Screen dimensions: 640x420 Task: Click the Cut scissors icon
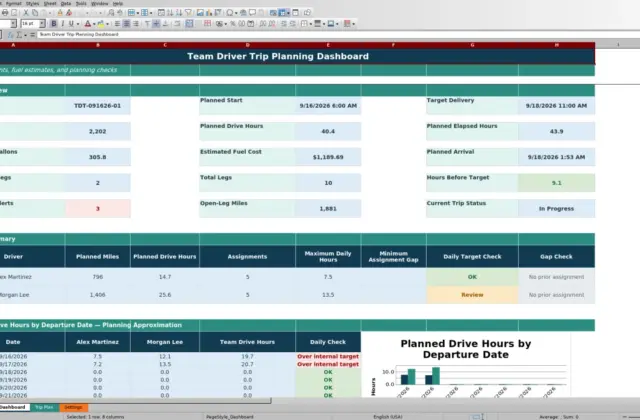click(x=26, y=13)
